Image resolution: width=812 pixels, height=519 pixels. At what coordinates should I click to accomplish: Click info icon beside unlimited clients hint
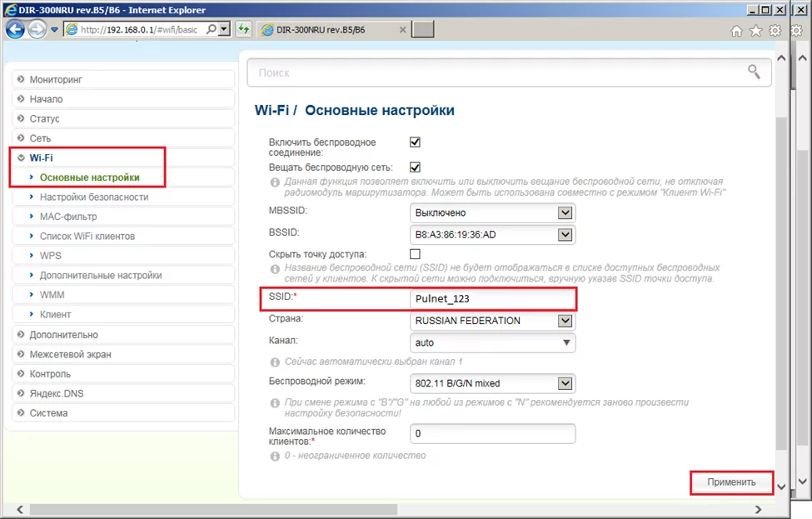click(x=275, y=457)
